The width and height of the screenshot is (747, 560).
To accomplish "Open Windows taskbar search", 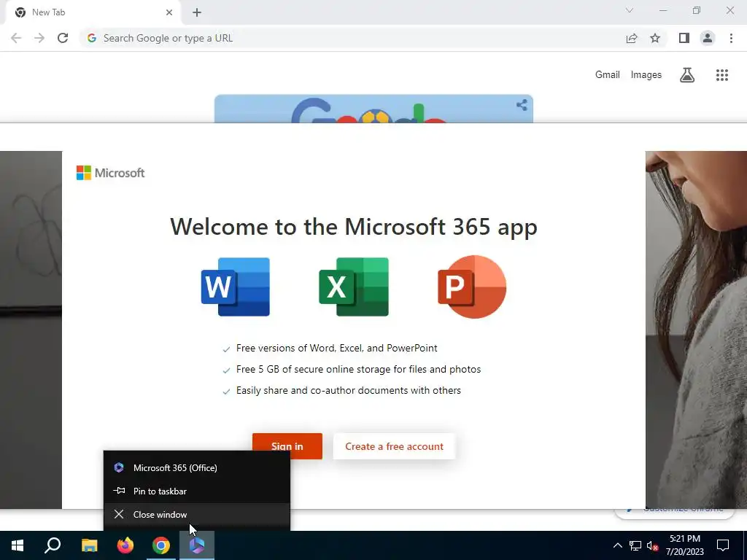I will coord(53,545).
